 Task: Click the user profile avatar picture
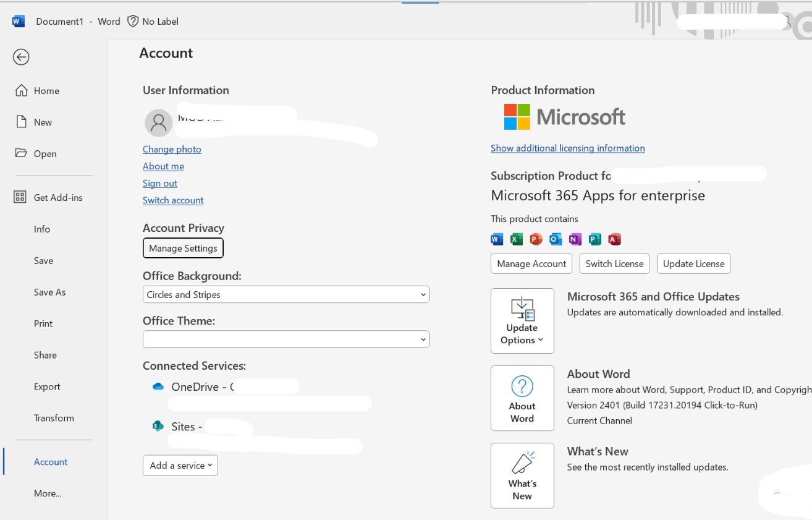[x=158, y=123]
